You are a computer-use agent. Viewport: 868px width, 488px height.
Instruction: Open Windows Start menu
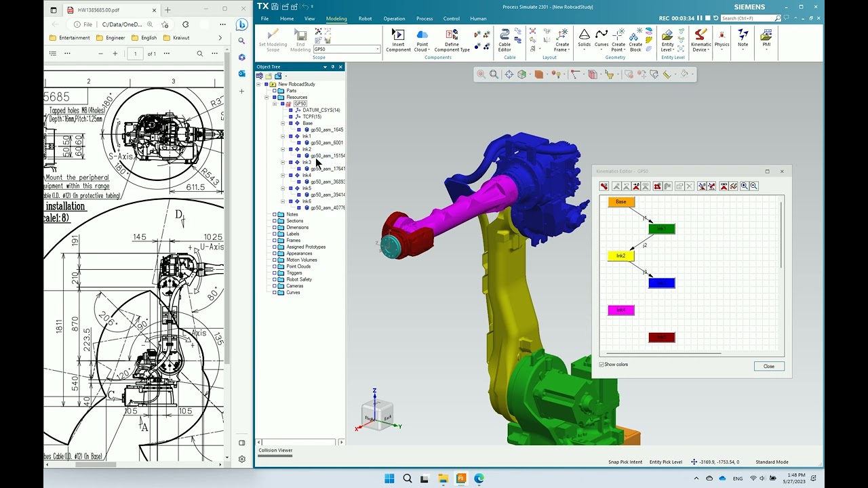[389, 479]
